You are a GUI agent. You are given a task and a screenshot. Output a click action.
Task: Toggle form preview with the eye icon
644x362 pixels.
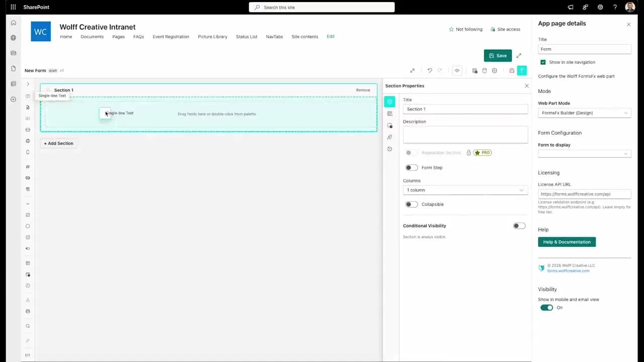coord(457,70)
